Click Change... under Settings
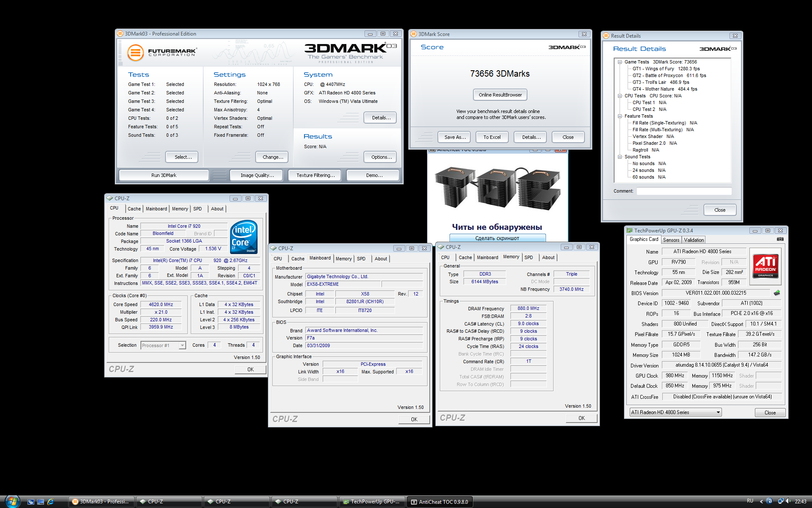Image resolution: width=812 pixels, height=508 pixels. click(273, 157)
